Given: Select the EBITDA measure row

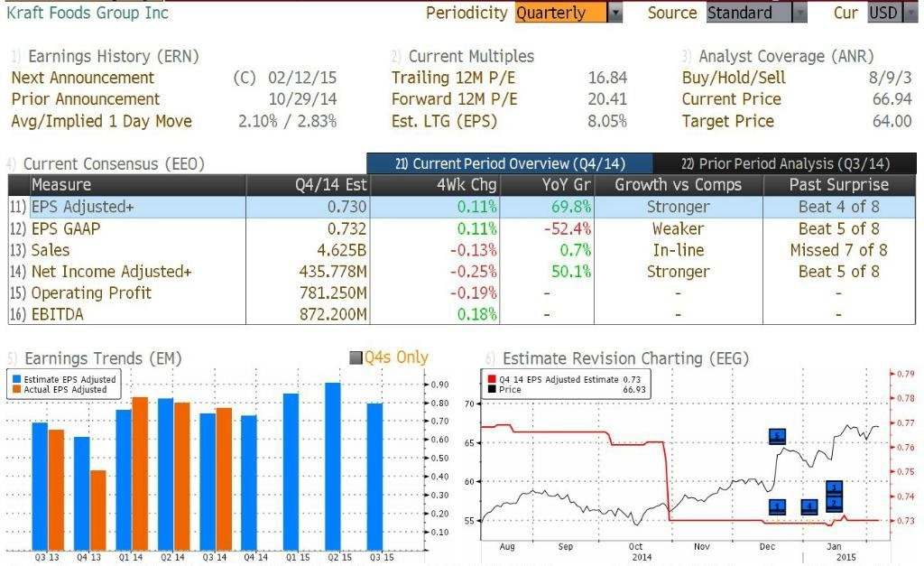Looking at the screenshot, I should pos(462,314).
